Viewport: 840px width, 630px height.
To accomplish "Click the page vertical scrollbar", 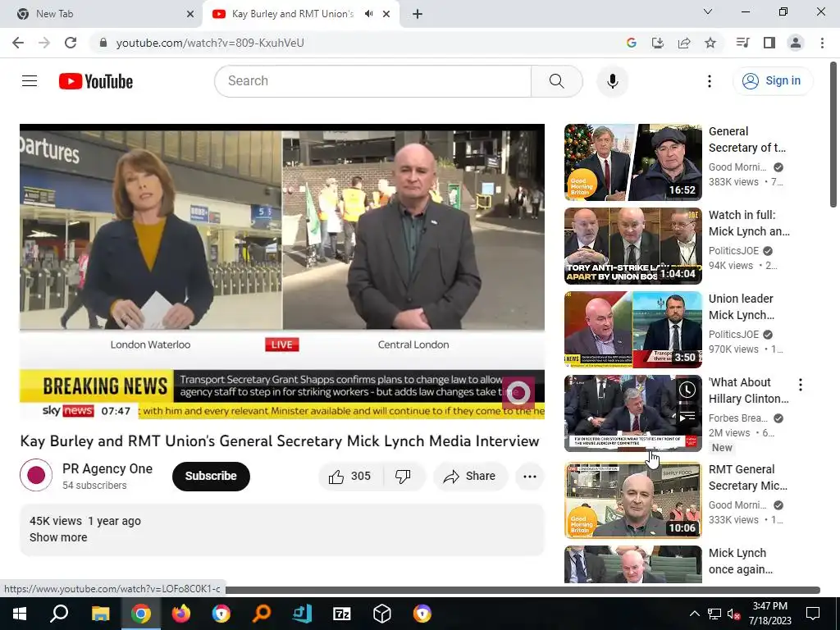I will coord(833,135).
